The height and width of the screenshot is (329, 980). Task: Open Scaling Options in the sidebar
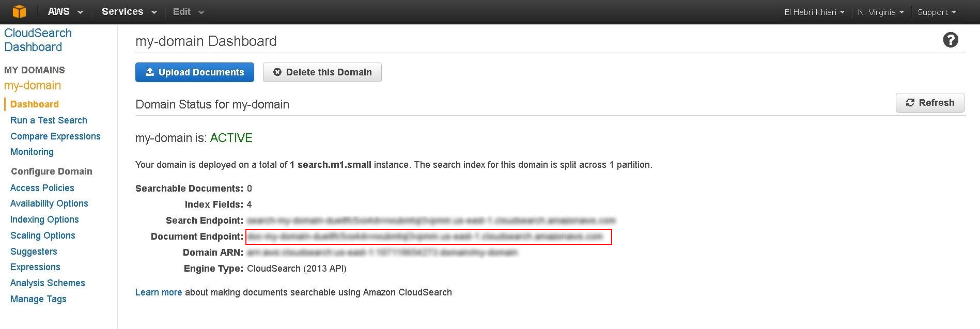[42, 235]
